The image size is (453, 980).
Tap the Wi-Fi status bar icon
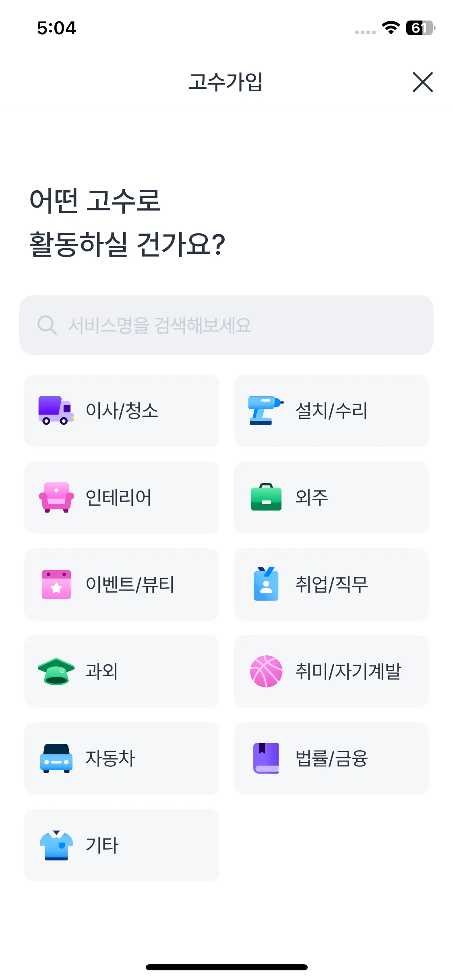point(391,27)
